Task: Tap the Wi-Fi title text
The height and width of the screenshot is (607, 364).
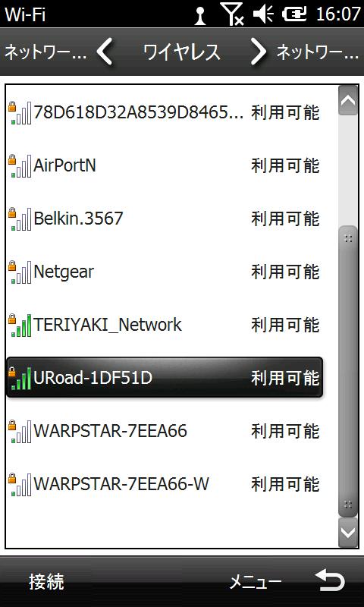Action: click(25, 14)
